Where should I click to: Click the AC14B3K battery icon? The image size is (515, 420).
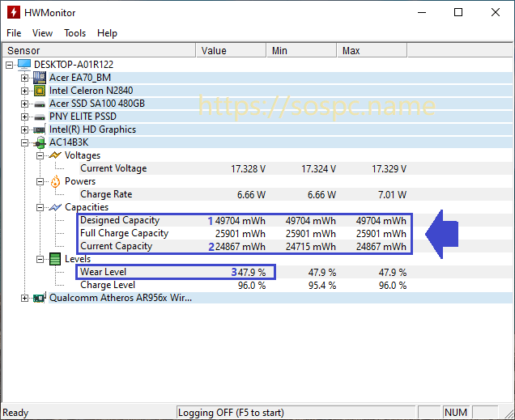[x=39, y=142]
